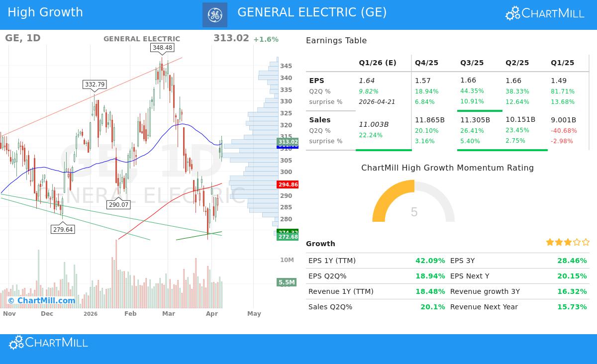Click the green 272.68 price tag on the chart
This screenshot has width=597, height=364.
(x=287, y=237)
